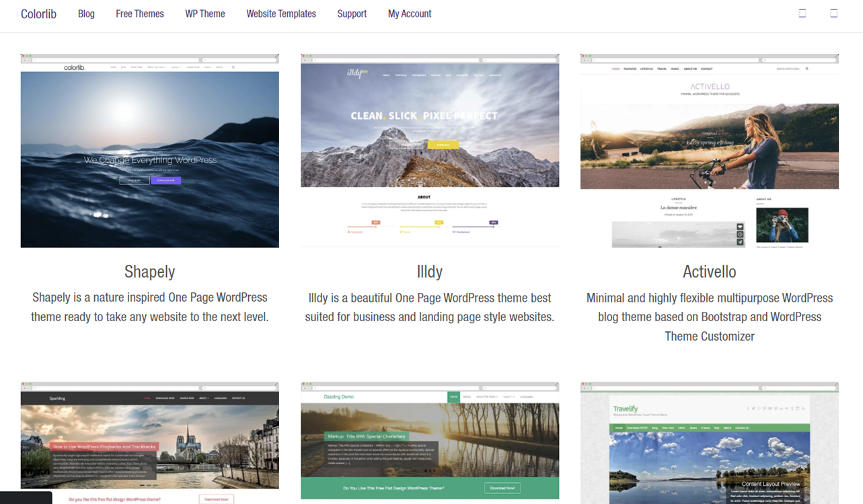Screen dimensions: 863x504
Task: Open the Support page link
Action: tap(352, 13)
